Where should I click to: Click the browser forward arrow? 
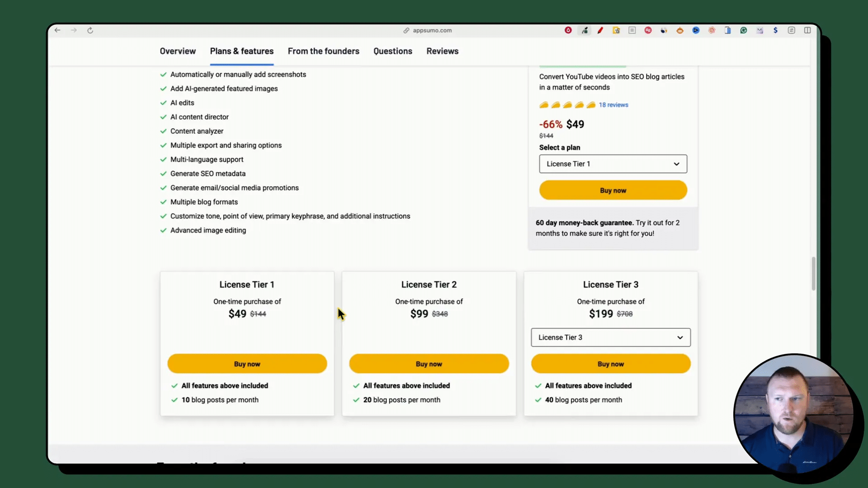(74, 30)
